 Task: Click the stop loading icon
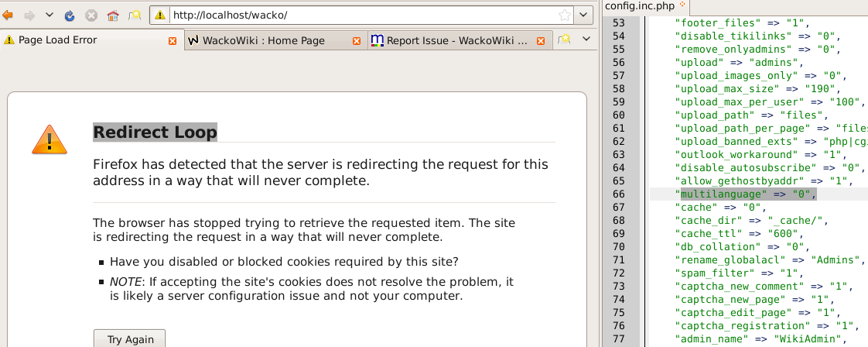pyautogui.click(x=91, y=15)
